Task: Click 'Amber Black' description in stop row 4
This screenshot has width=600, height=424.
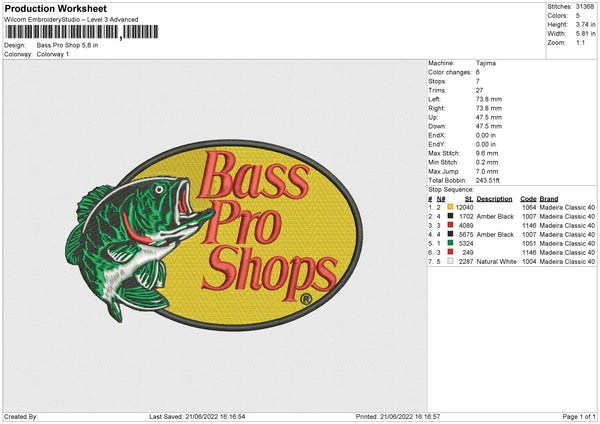Action: tap(495, 234)
